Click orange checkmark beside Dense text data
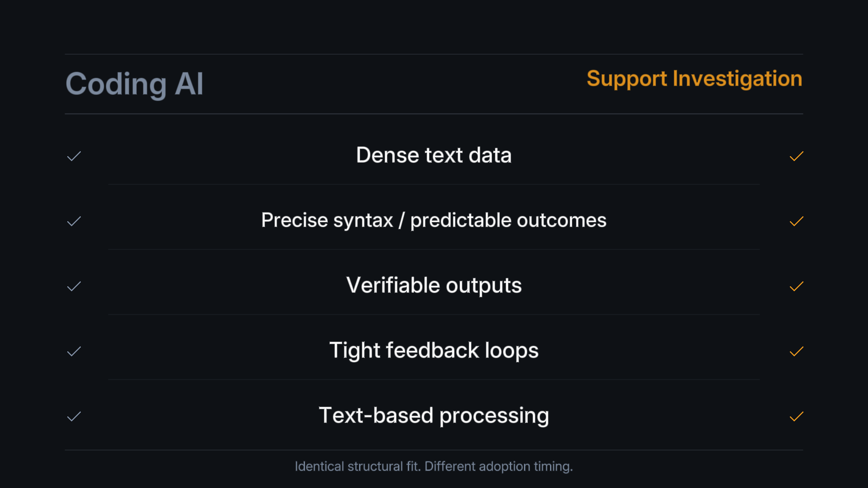This screenshot has width=868, height=488. [796, 156]
